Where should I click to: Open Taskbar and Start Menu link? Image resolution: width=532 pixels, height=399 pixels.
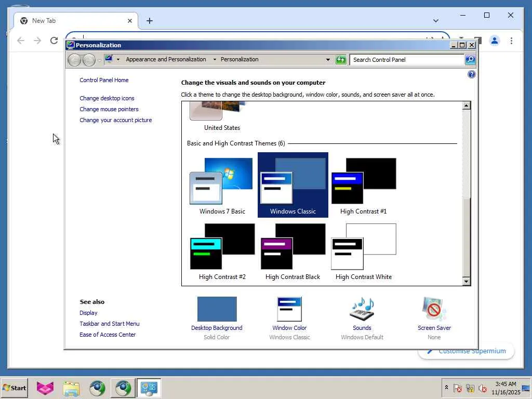click(110, 324)
